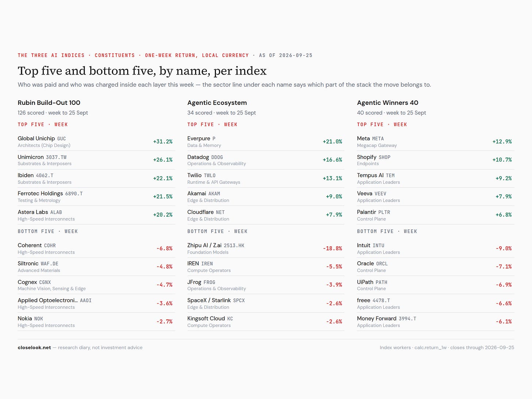This screenshot has height=399, width=532.
Task: Select the "WAF.DE" ticker symbol
Action: click(x=50, y=264)
